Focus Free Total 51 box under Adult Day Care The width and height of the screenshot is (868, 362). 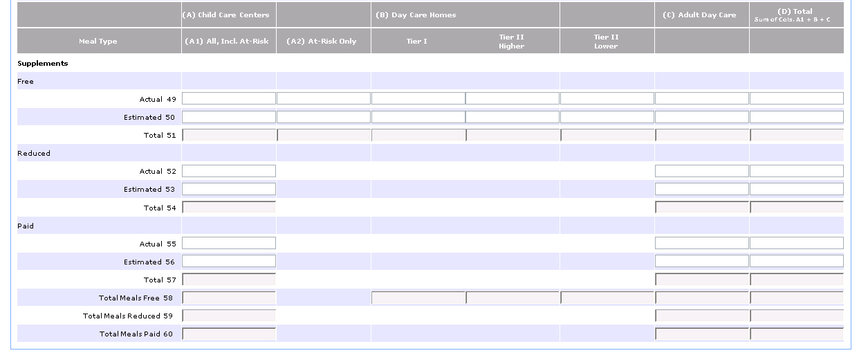pyautogui.click(x=702, y=135)
